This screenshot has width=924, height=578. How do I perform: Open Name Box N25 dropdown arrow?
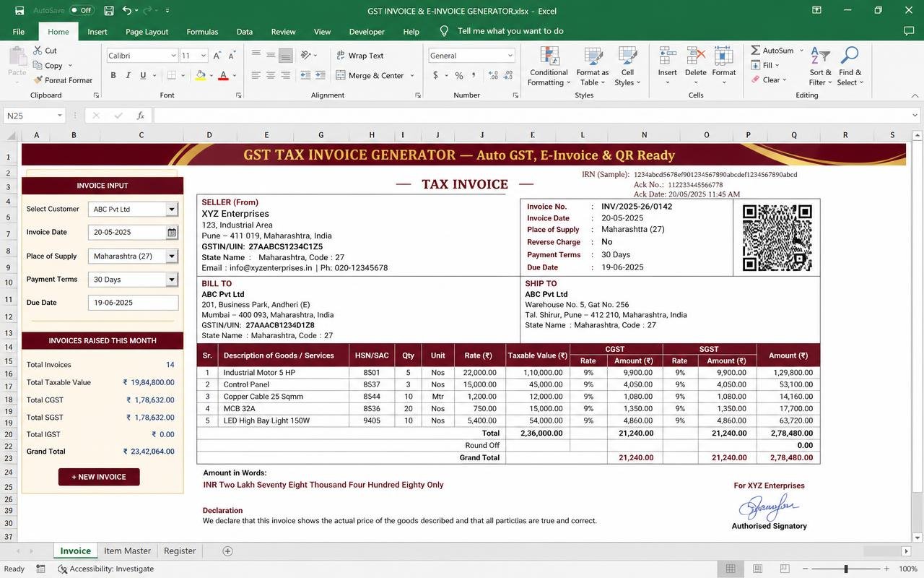(59, 116)
